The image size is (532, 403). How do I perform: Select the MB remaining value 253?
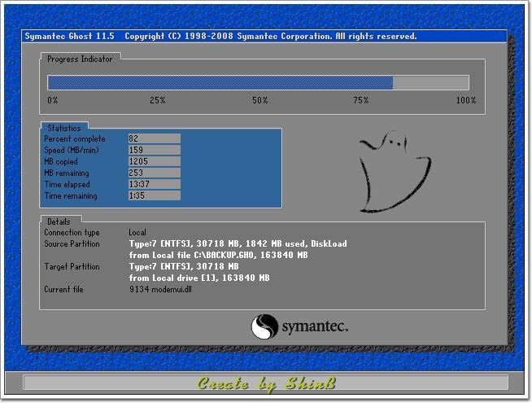[x=155, y=173]
